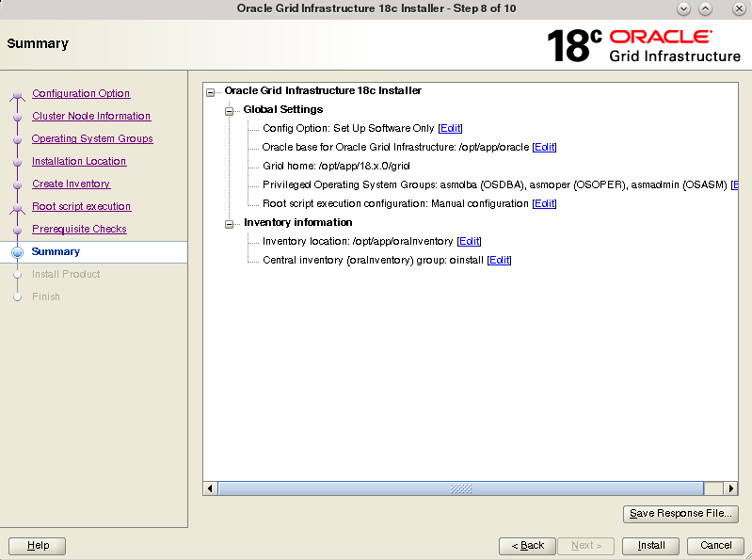Click the Root script execution step marker
This screenshot has height=560, width=752.
click(x=17, y=208)
